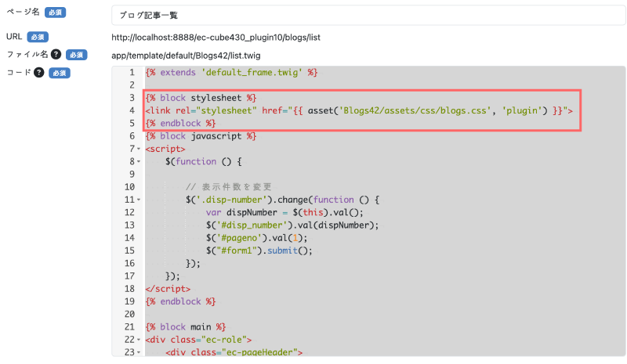Viewport: 627px width, 364px height.
Task: Click the endblock code on line 19
Action: (x=180, y=301)
